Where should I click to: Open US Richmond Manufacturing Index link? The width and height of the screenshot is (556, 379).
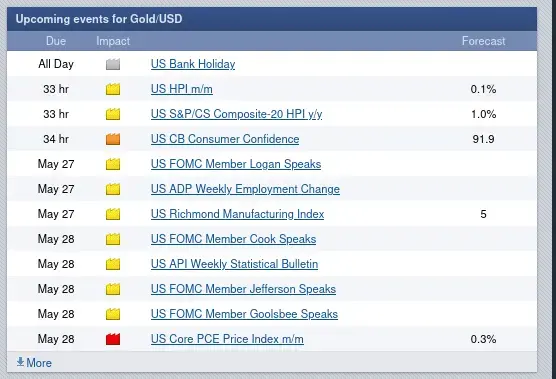pos(237,214)
